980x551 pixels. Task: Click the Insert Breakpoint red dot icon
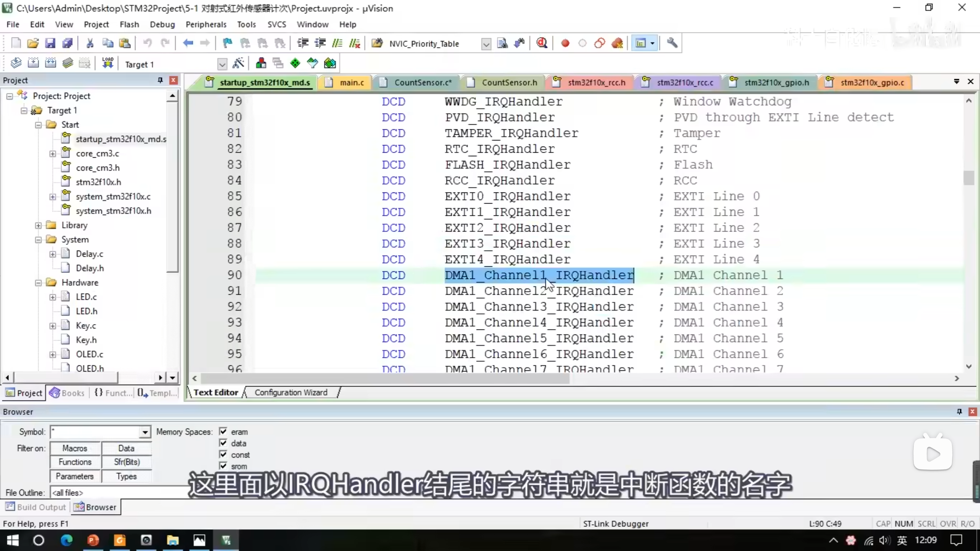[565, 43]
